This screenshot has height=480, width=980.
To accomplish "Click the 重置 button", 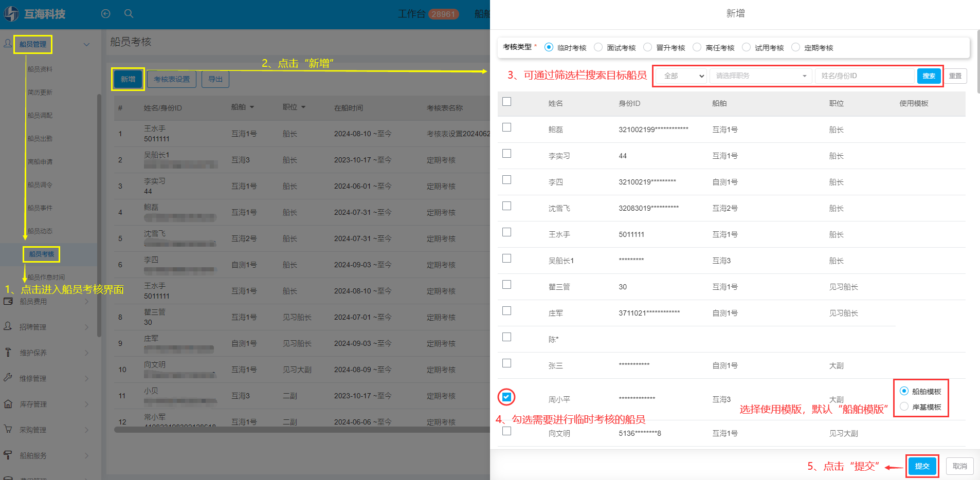I will coord(955,76).
